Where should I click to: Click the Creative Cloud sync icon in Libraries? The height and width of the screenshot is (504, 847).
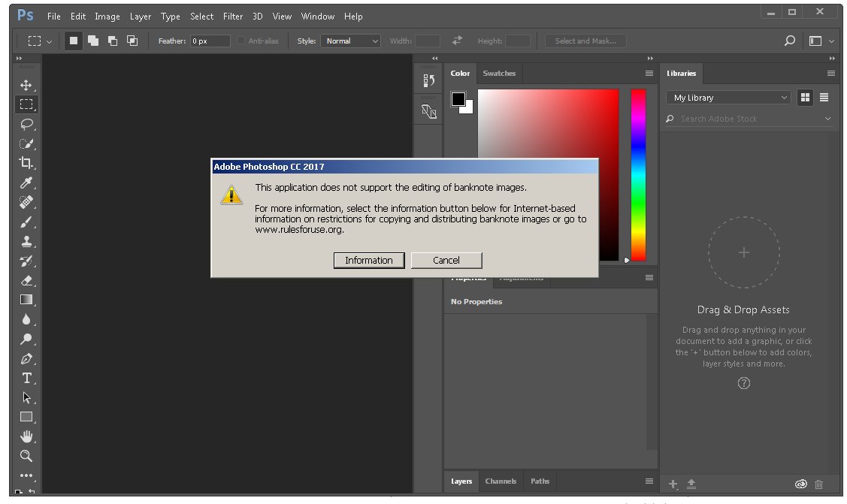point(801,484)
